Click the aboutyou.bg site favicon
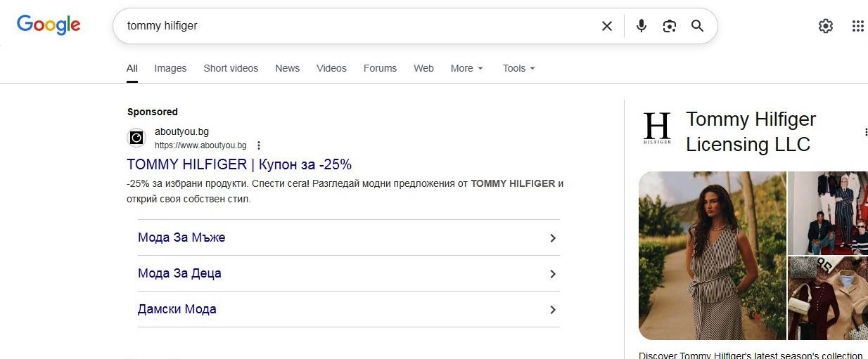This screenshot has width=868, height=359. [x=136, y=138]
